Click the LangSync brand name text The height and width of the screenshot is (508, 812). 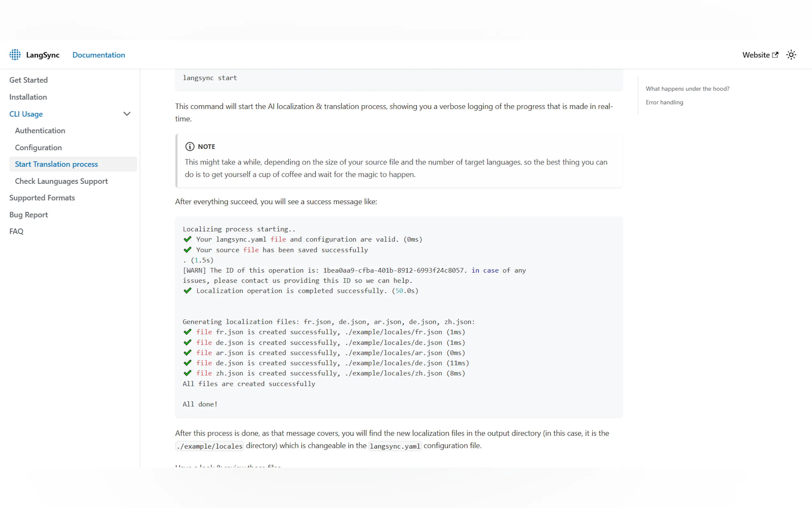43,55
